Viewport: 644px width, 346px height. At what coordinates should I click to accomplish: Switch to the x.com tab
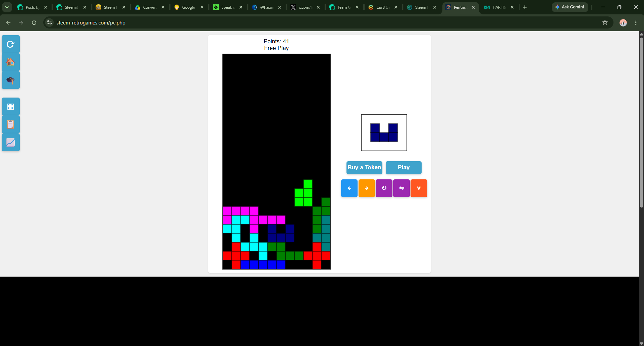[305, 7]
